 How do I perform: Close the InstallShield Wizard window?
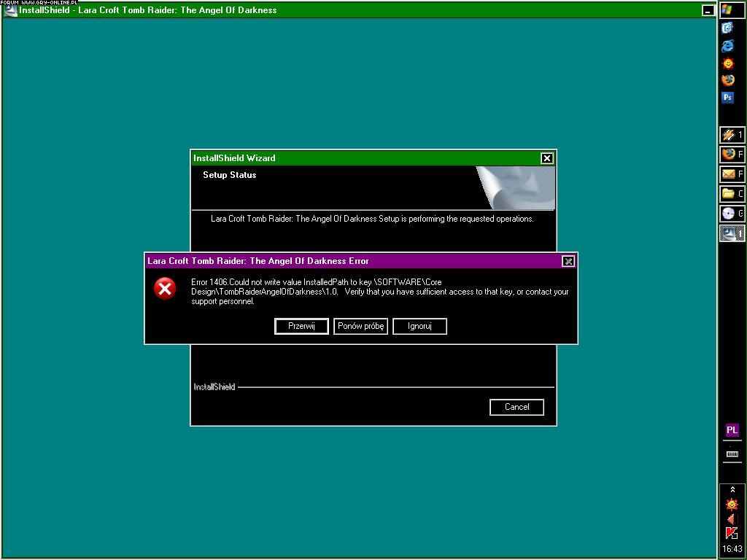click(x=547, y=158)
